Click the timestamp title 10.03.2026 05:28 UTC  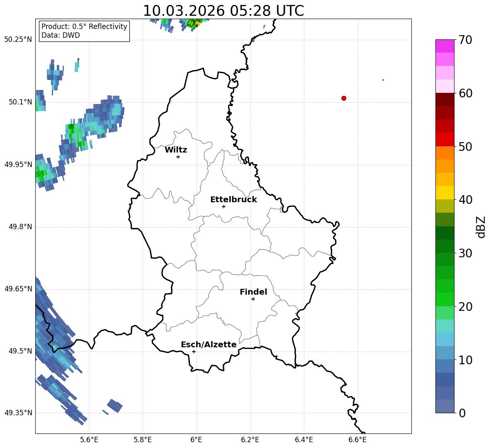pyautogui.click(x=223, y=11)
